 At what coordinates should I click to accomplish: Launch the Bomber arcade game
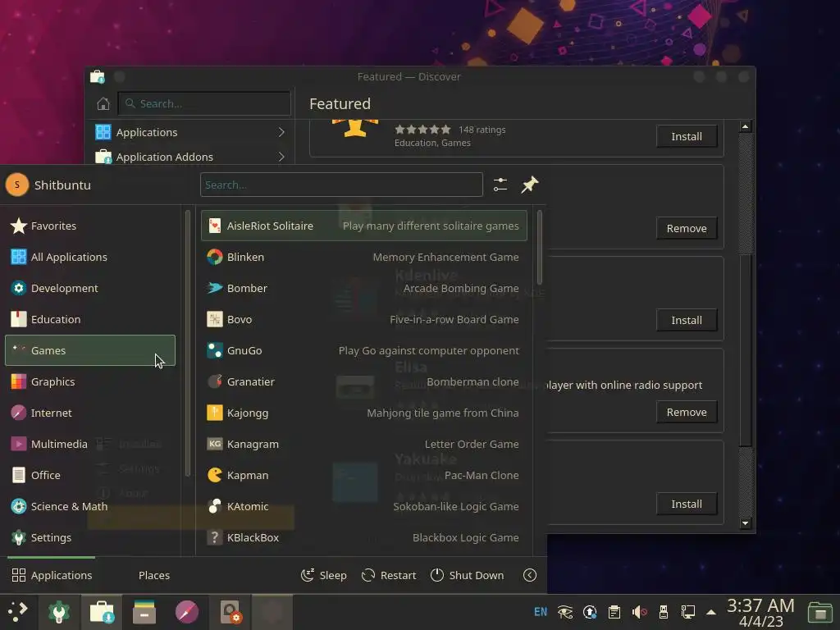tap(363, 288)
